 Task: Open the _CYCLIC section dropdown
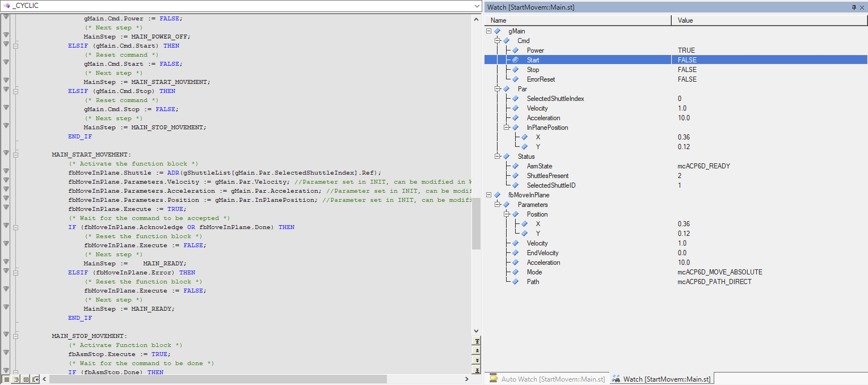point(477,6)
